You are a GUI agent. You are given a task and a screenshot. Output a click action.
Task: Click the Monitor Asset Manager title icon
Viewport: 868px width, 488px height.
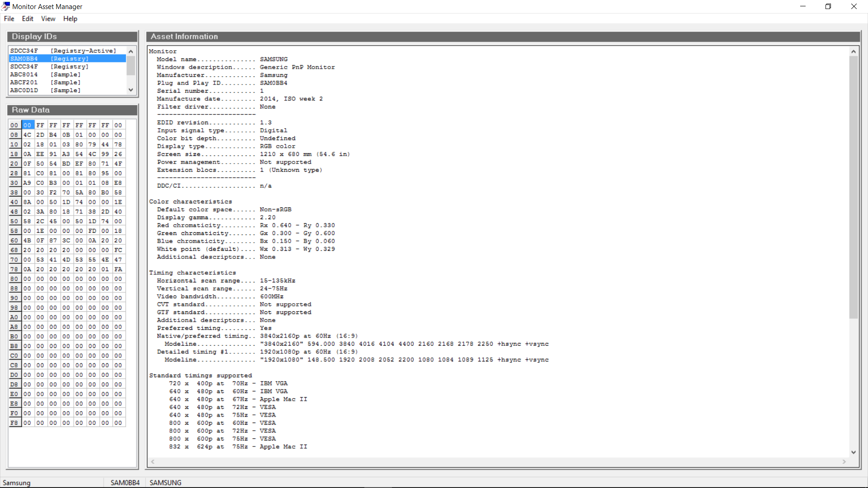pos(6,6)
